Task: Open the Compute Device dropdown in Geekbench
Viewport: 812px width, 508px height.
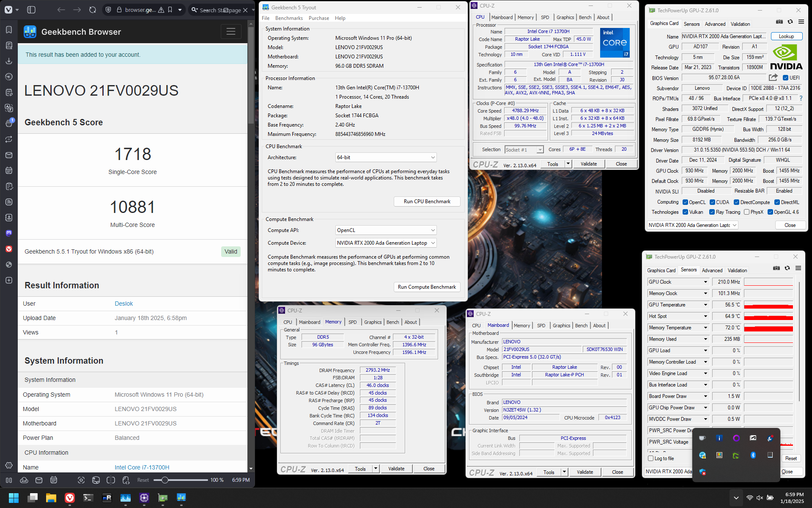Action: pos(386,243)
